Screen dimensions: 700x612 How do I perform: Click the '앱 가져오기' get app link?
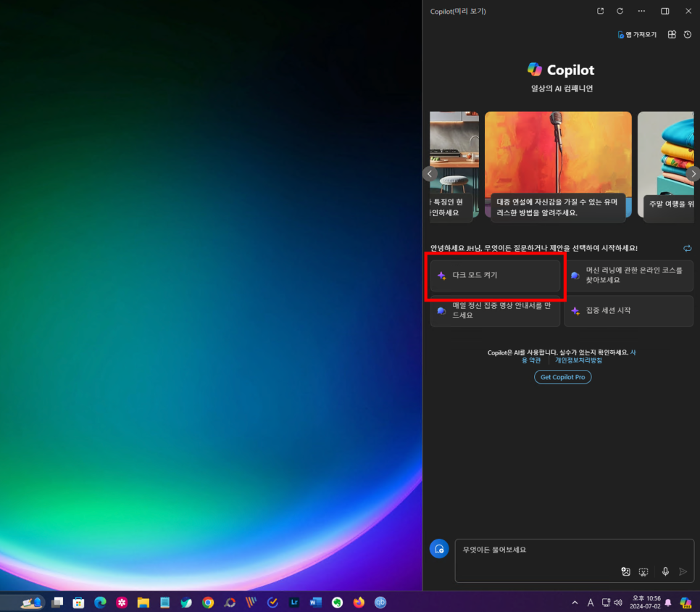click(637, 34)
